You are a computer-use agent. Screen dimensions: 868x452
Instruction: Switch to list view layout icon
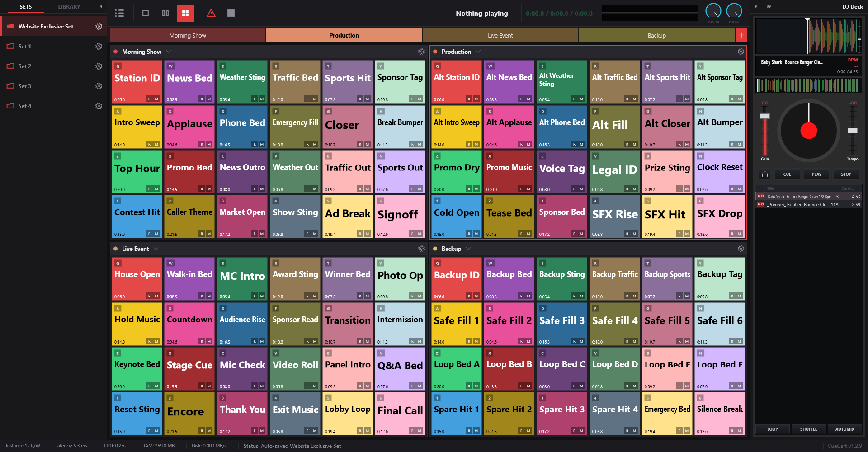[x=119, y=13]
